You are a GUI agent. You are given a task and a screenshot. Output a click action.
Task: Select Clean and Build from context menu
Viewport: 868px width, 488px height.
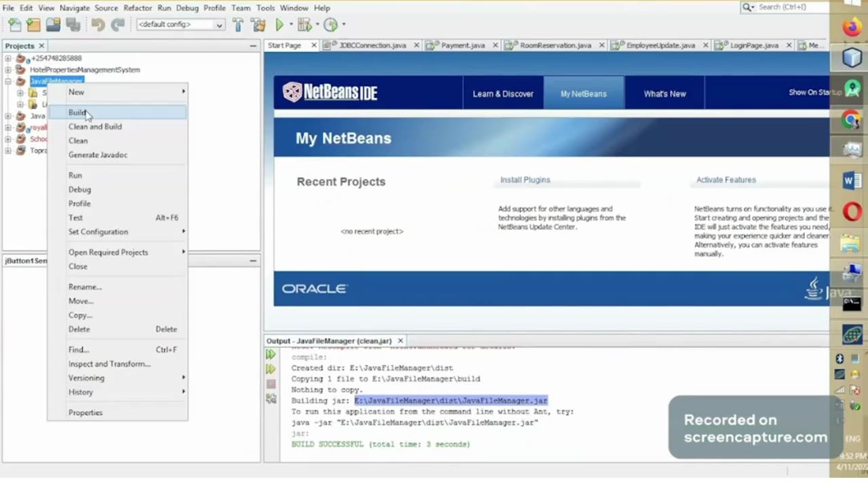click(117, 127)
